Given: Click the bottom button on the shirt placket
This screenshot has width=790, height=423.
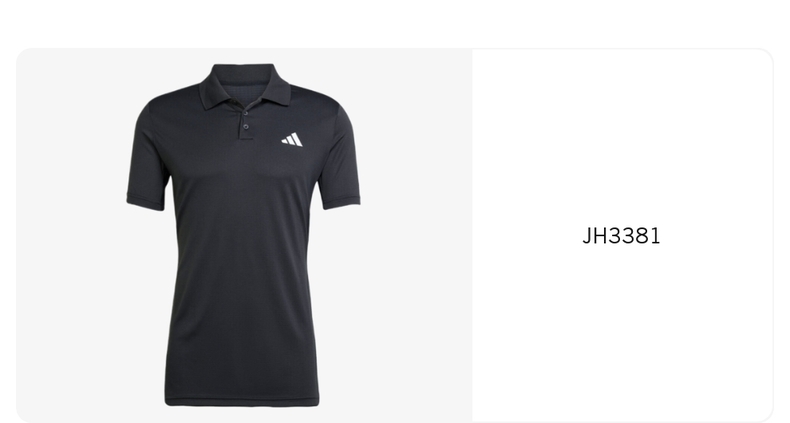Looking at the screenshot, I should point(246,127).
